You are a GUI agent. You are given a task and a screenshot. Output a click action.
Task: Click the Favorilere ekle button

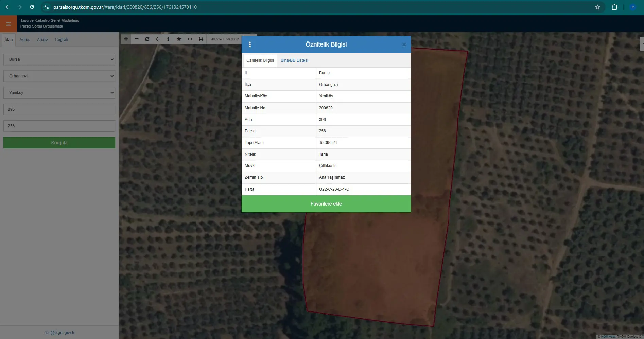click(326, 204)
